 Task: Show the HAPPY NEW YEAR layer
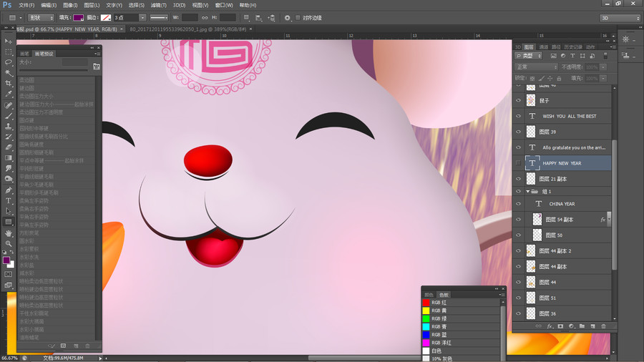click(x=518, y=163)
